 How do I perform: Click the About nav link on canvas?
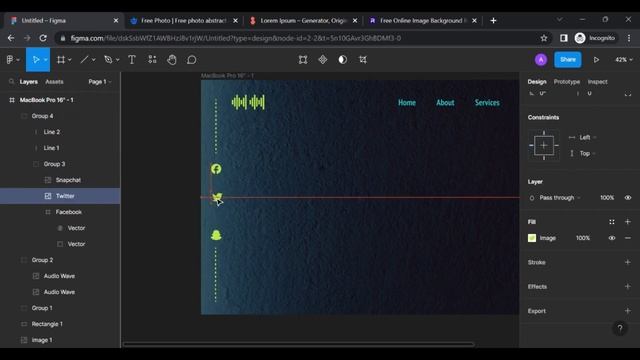tap(445, 102)
